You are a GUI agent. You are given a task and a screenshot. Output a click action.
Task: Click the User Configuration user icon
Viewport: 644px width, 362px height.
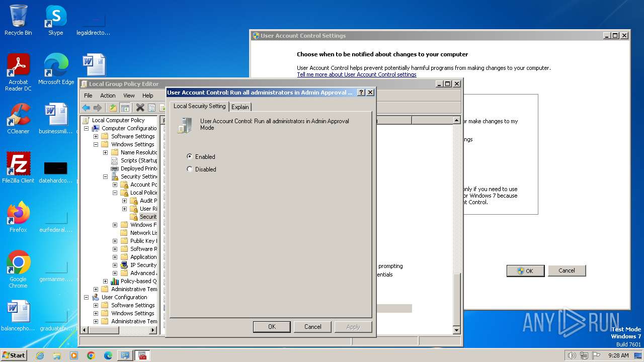pos(96,297)
